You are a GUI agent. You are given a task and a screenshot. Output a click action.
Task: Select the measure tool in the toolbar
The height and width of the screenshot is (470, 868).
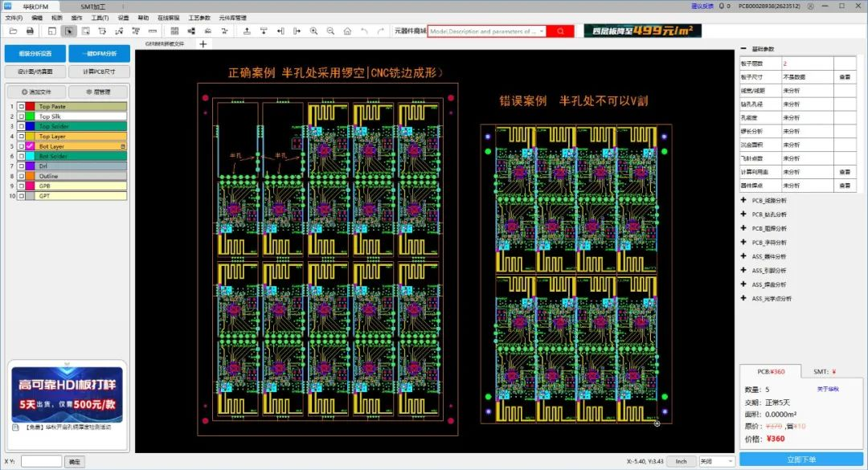(x=152, y=31)
